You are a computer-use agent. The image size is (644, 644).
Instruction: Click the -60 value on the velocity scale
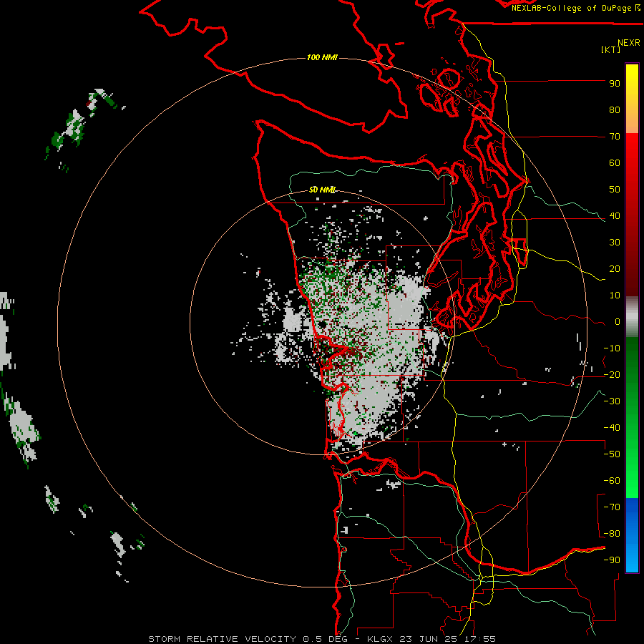(612, 481)
